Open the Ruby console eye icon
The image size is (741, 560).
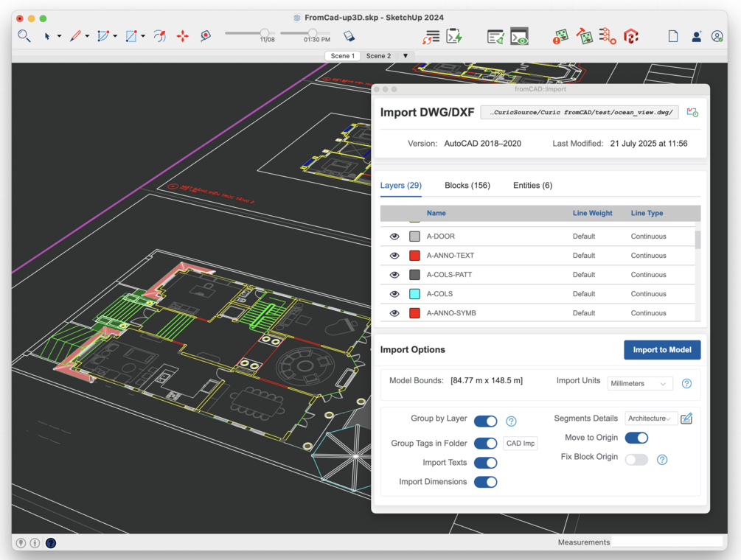click(x=519, y=36)
